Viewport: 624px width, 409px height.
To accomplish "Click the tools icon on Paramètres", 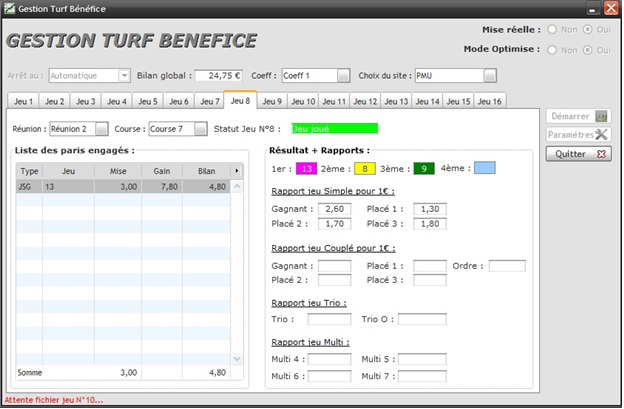I will (x=601, y=135).
